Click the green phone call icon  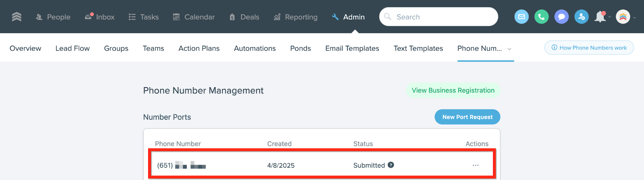click(541, 17)
